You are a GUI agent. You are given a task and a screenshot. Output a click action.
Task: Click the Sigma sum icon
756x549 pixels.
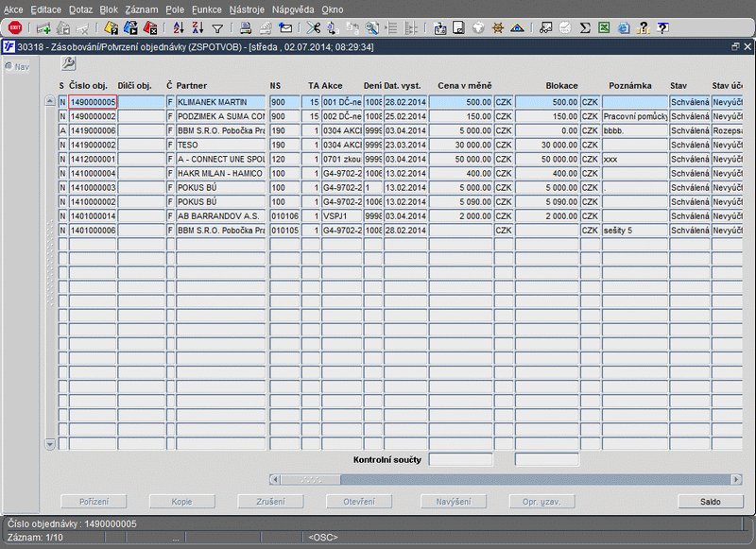click(585, 28)
